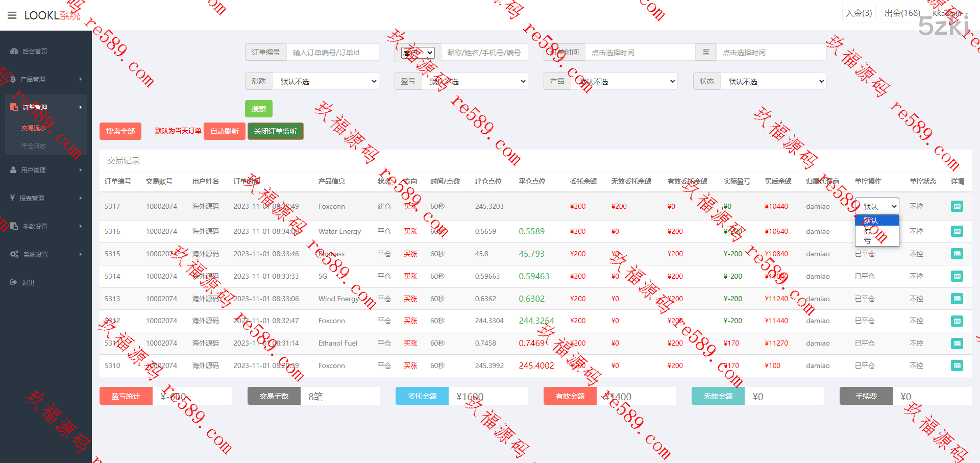Focus the 订单编号 input field
This screenshot has width=980, height=463.
click(332, 52)
